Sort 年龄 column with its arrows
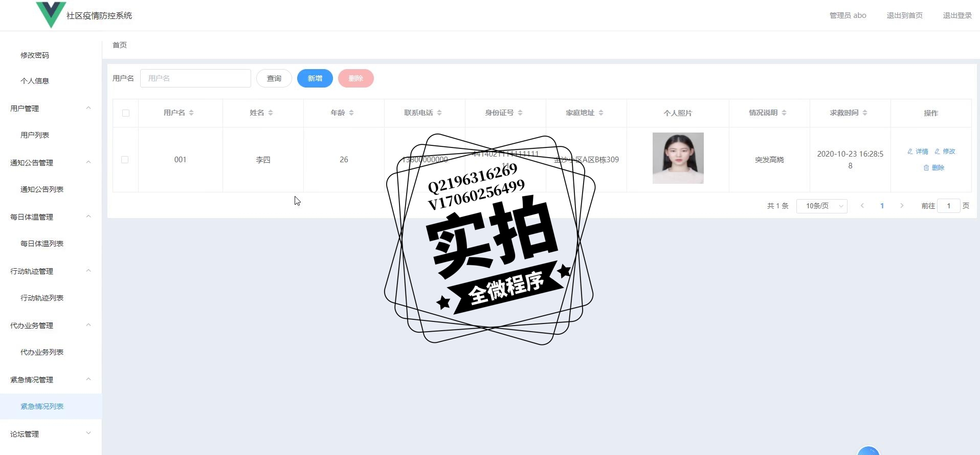Screen dimensions: 980x455 coord(351,113)
